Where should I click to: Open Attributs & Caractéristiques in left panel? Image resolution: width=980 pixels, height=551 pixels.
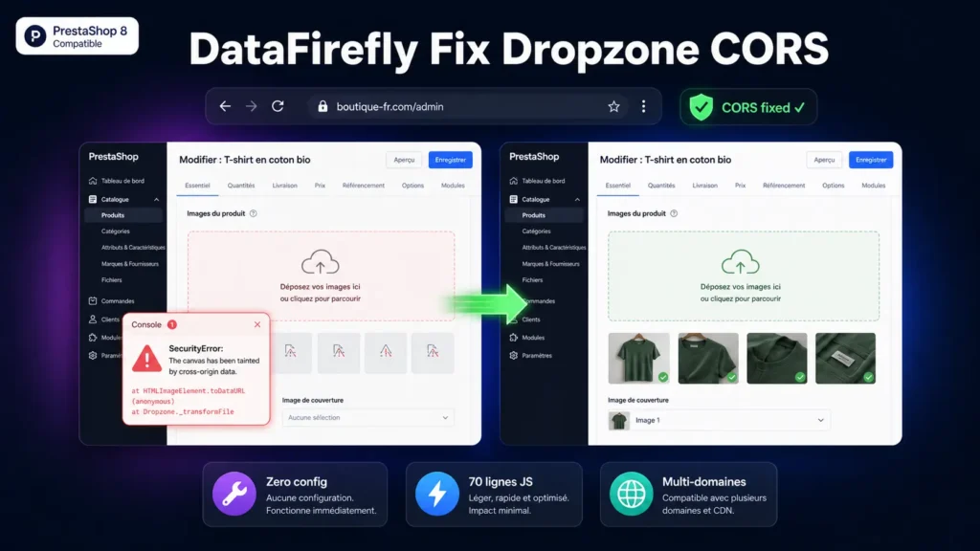point(133,248)
